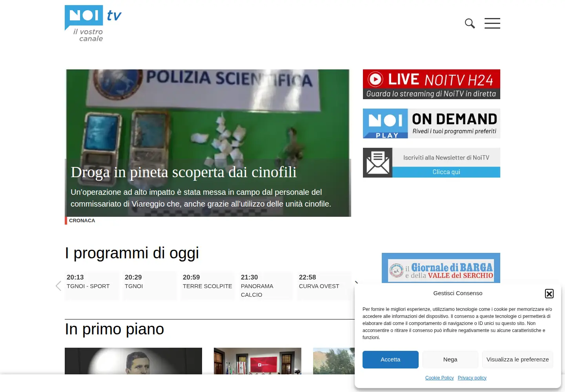Select the 22:58 CURVA OVEST program
This screenshot has height=392, width=565.
(x=324, y=286)
